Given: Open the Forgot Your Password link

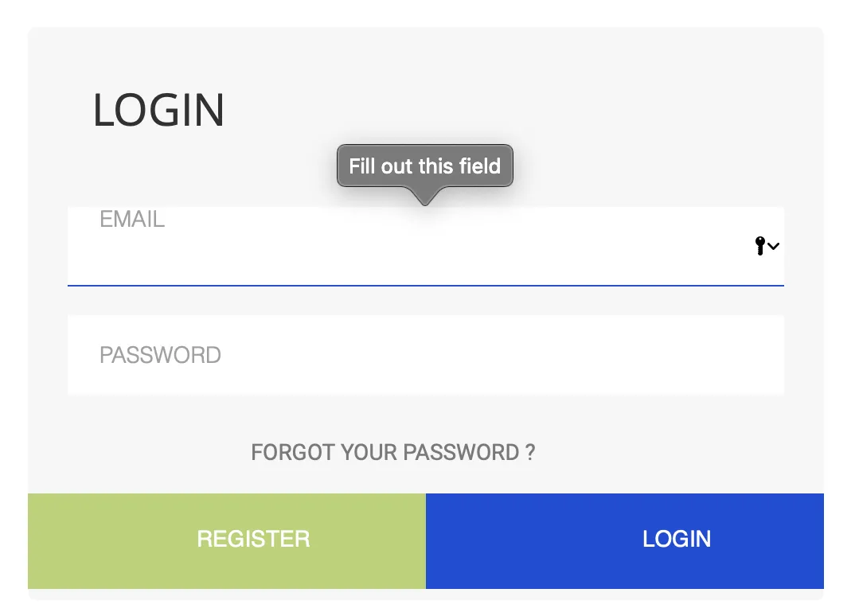Looking at the screenshot, I should coord(392,453).
